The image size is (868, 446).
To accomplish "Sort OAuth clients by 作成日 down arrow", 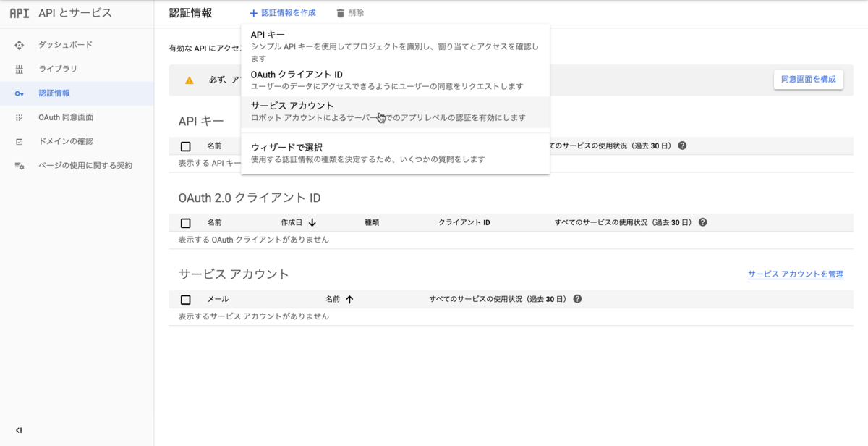I will click(312, 222).
